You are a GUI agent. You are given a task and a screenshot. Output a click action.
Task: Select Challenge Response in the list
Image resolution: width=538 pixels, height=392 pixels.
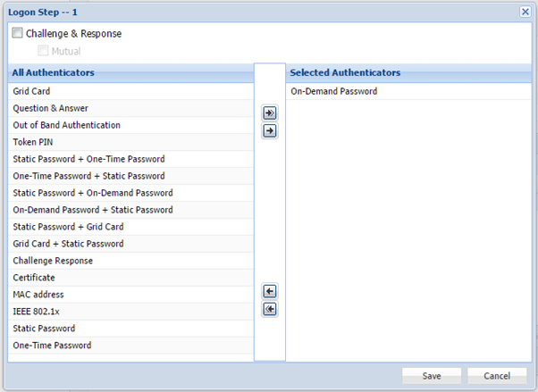53,261
